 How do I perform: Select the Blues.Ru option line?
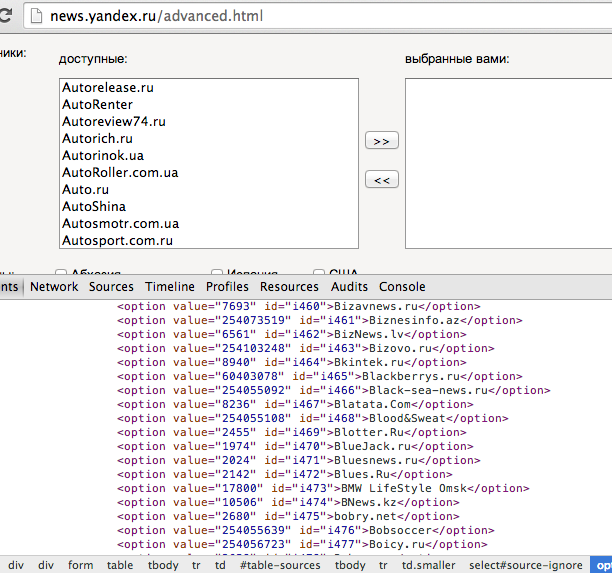pyautogui.click(x=285, y=475)
